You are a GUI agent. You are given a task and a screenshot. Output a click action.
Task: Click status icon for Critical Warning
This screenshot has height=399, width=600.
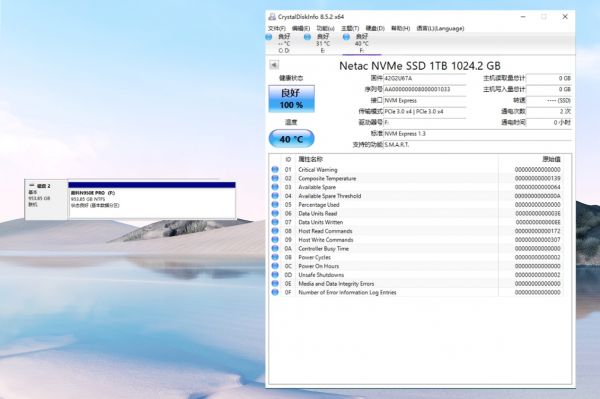275,169
